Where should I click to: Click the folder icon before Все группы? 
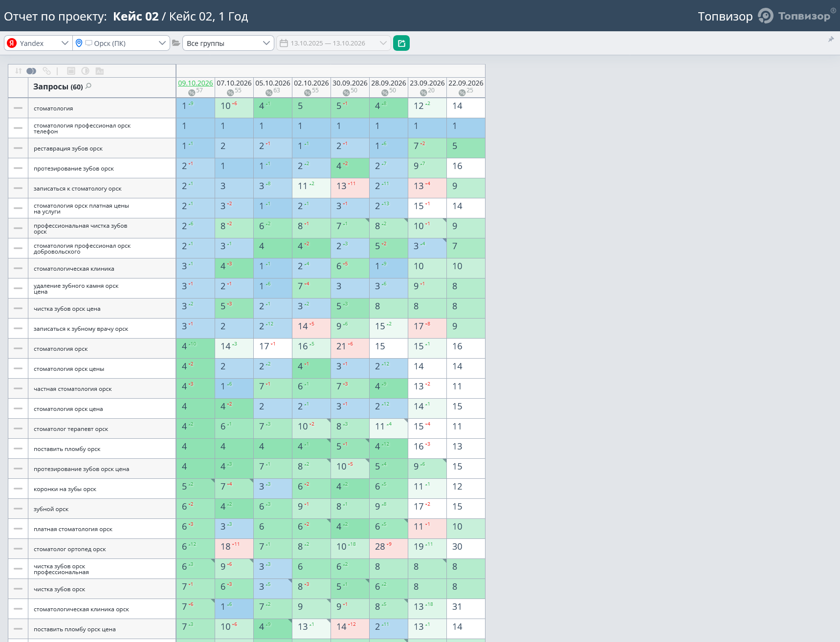point(176,43)
